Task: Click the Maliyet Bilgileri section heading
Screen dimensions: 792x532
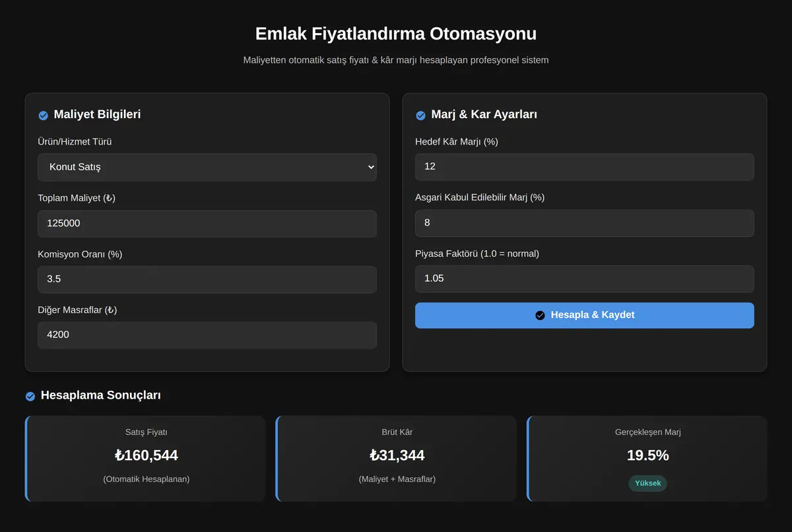Action: point(97,114)
